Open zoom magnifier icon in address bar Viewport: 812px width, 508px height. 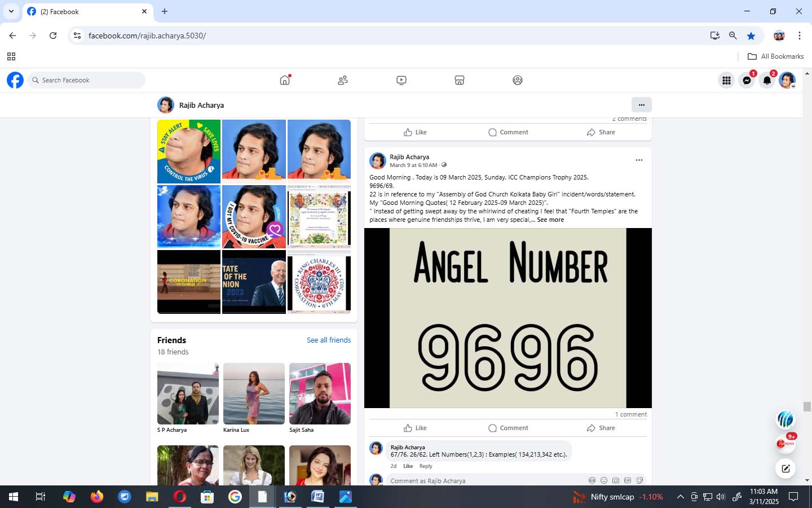click(733, 36)
